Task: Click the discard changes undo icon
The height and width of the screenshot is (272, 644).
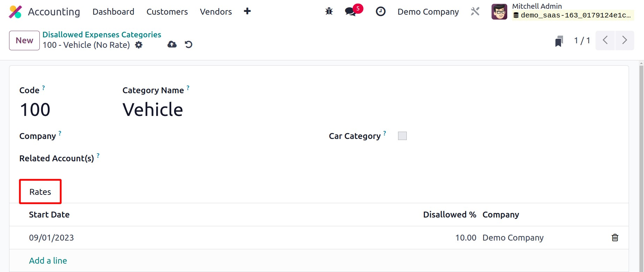Action: (189, 45)
